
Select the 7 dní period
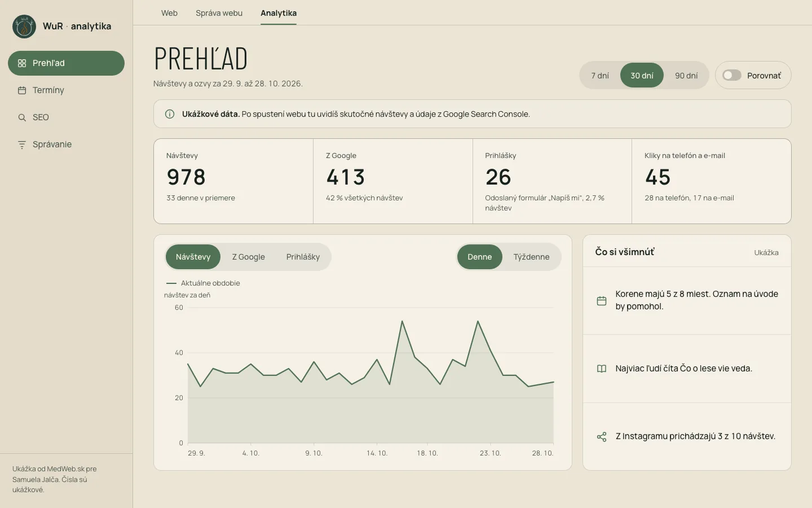[x=600, y=75]
